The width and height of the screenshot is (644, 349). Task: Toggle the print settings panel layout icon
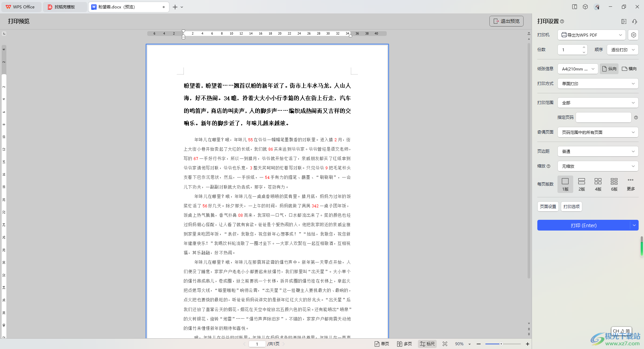click(x=624, y=21)
